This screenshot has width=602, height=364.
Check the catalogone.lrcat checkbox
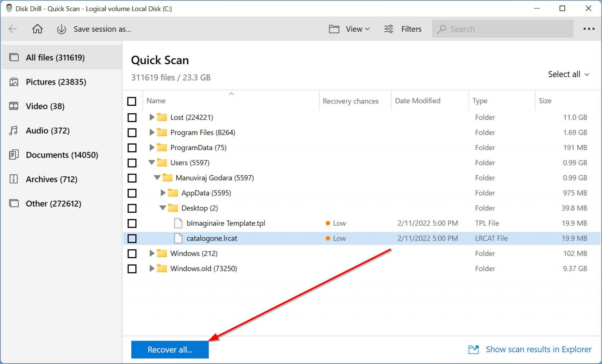point(132,239)
